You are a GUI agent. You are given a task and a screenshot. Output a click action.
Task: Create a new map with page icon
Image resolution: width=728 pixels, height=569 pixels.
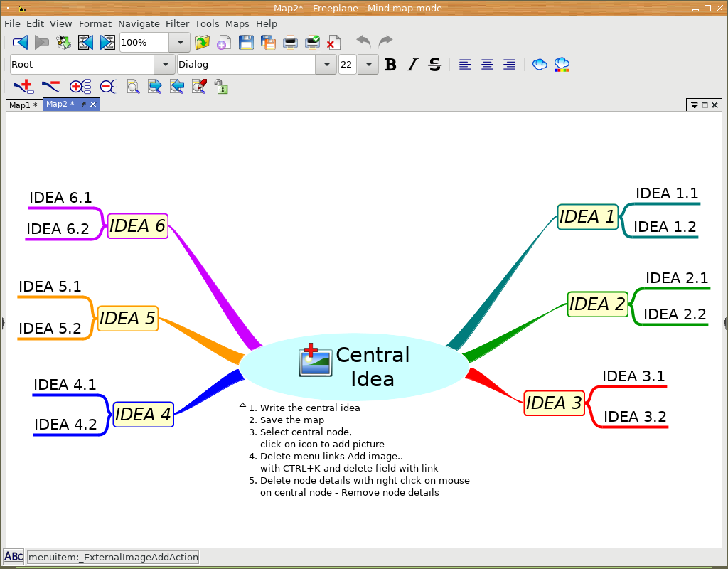coord(224,42)
